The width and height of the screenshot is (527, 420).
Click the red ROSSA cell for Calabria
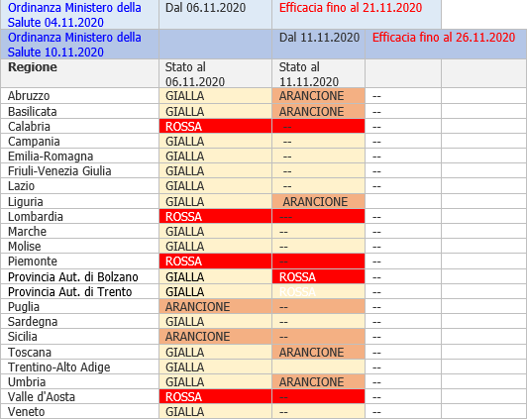[215, 127]
